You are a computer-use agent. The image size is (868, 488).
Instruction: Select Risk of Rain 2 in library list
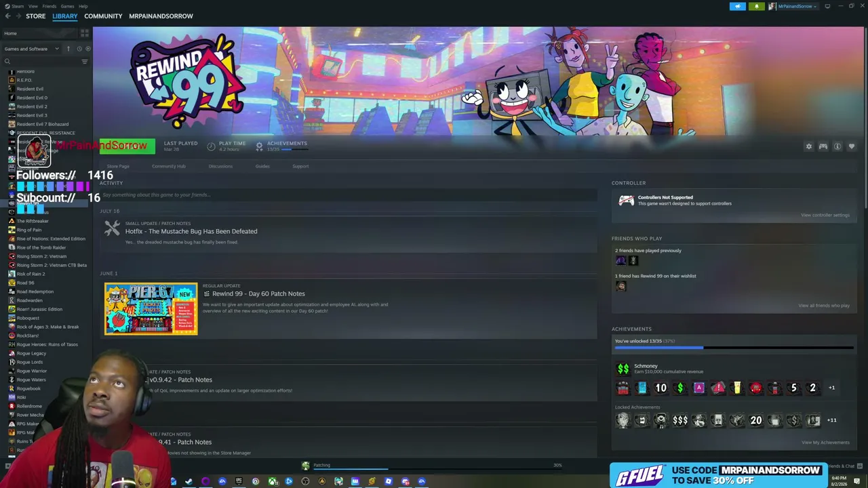pyautogui.click(x=31, y=274)
